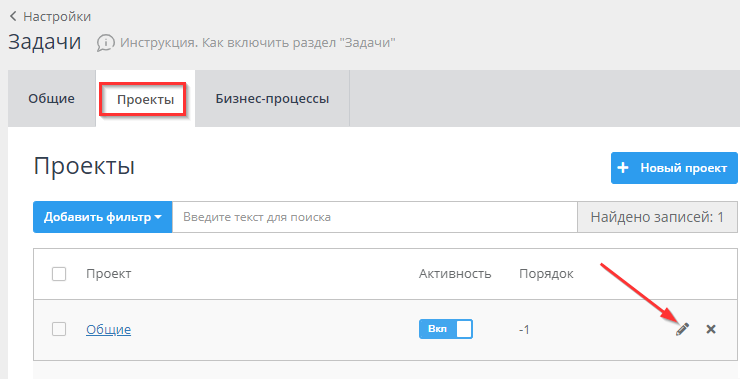This screenshot has height=379, width=740.
Task: Open the Бизнес-процессы tab
Action: (x=272, y=99)
